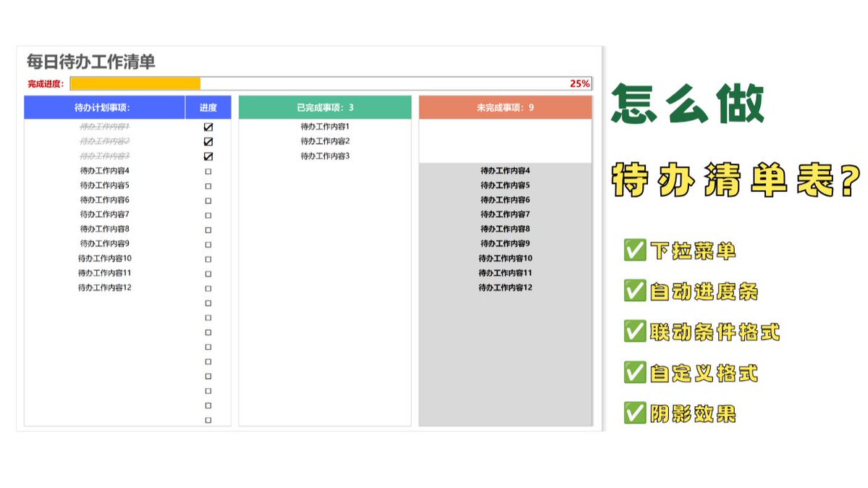Select 待办工作内容4 in unfinished gray column
Image resolution: width=868 pixels, height=488 pixels.
505,171
